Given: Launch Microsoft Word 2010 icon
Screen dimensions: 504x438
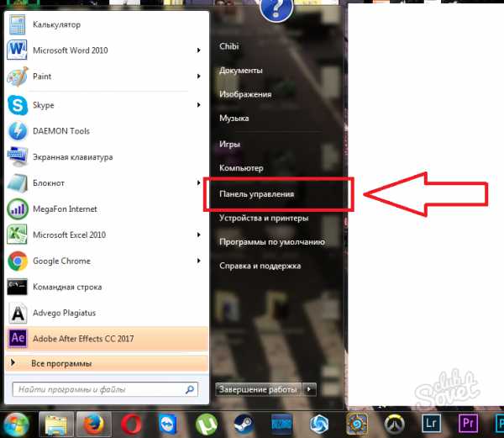Looking at the screenshot, I should click(x=17, y=50).
